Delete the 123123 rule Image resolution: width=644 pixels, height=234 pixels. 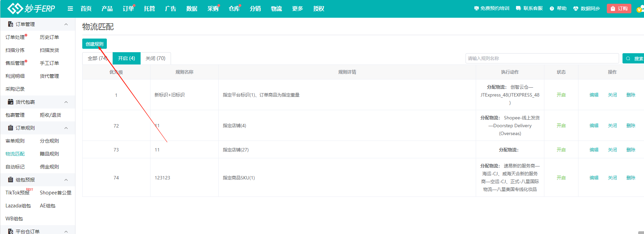click(x=631, y=178)
